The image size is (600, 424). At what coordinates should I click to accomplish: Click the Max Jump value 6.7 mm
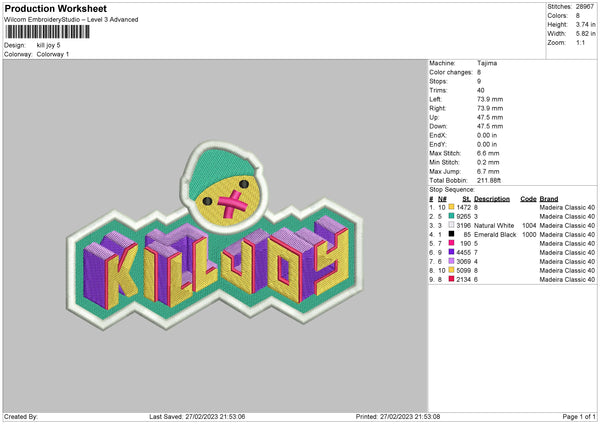click(488, 171)
